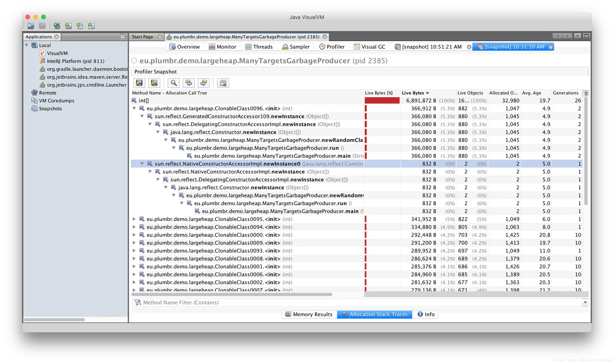The image size is (614, 364).
Task: Click the call tree horizontal scrollbar
Action: (x=232, y=294)
